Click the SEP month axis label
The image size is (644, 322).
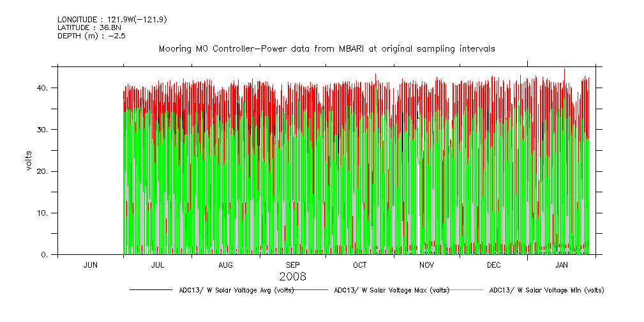(292, 264)
